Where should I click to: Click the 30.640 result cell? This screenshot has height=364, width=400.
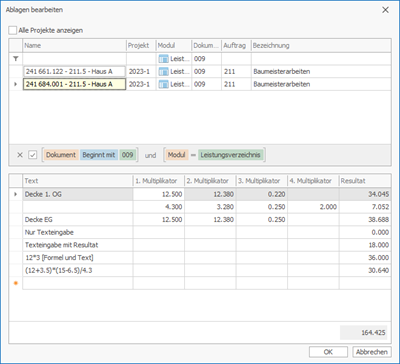[365, 270]
